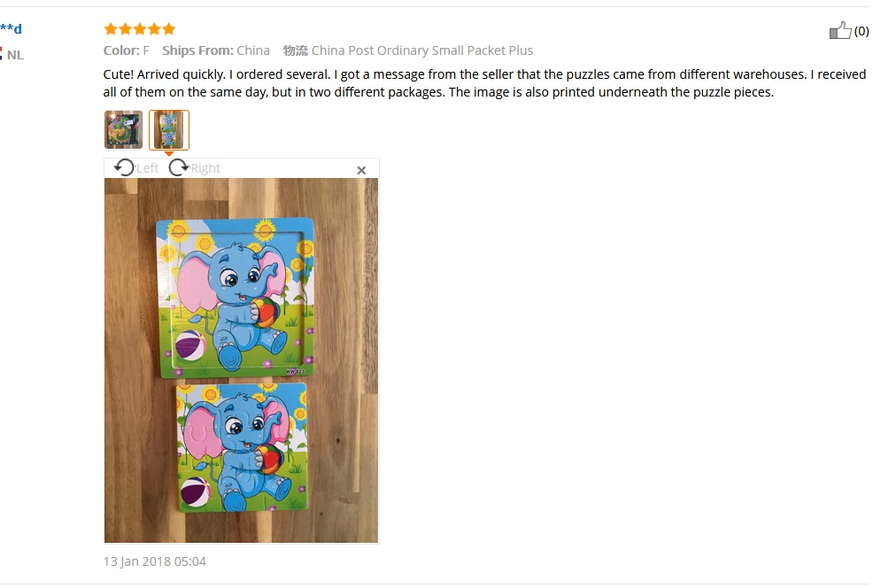873x588 pixels.
Task: Click the orange pointer below selected thumbnail
Action: click(x=169, y=154)
